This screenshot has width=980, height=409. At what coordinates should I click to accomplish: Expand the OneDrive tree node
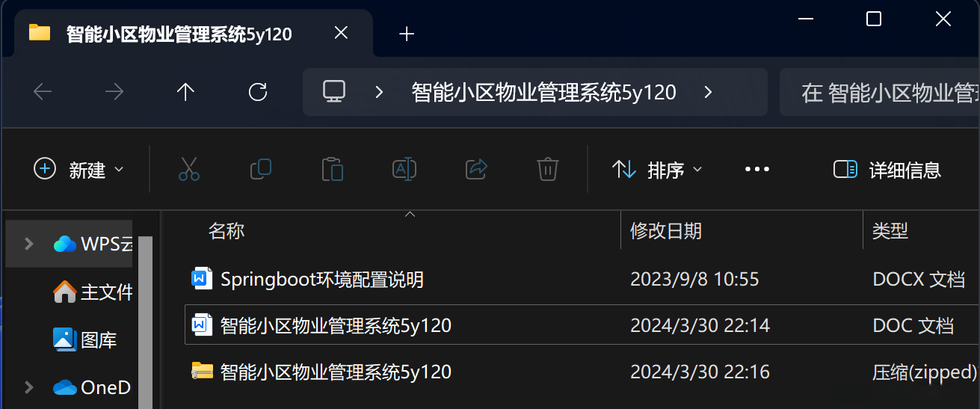tap(28, 387)
